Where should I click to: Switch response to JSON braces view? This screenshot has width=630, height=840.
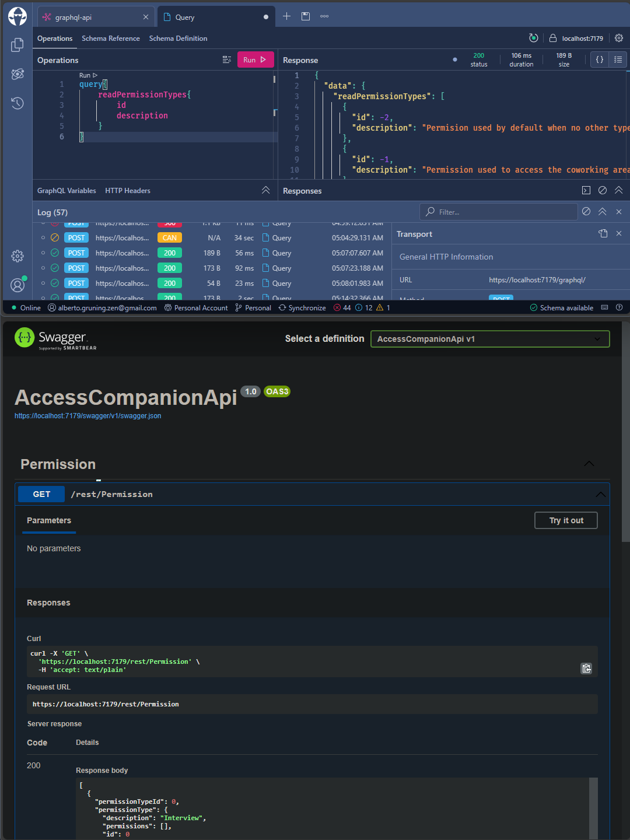[600, 60]
